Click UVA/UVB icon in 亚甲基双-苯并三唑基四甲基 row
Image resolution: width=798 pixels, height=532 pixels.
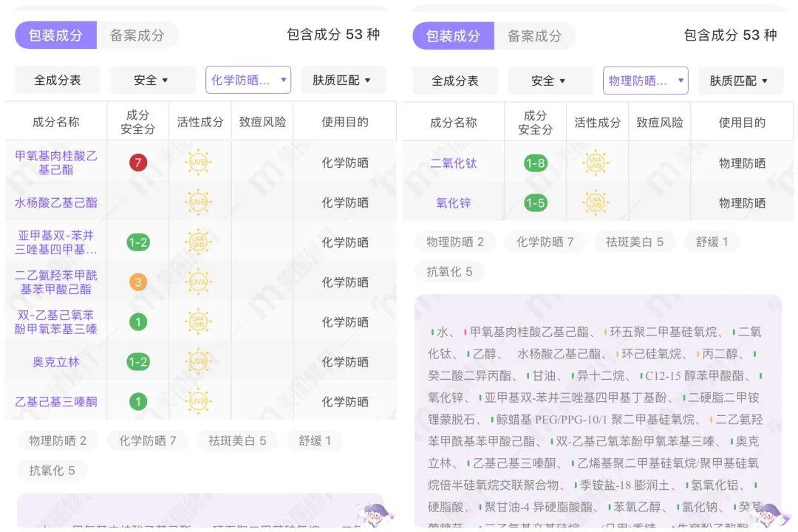[199, 242]
